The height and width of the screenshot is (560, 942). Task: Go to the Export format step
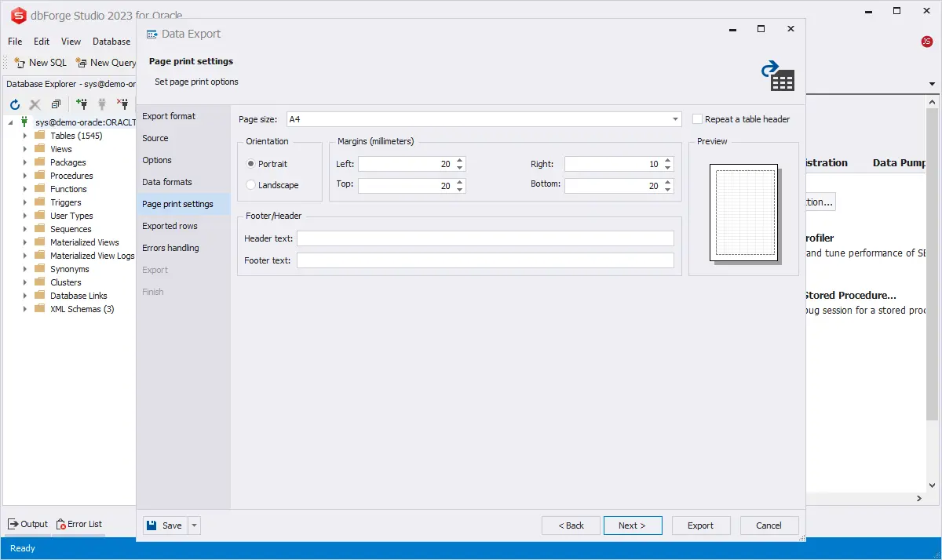[x=169, y=116]
